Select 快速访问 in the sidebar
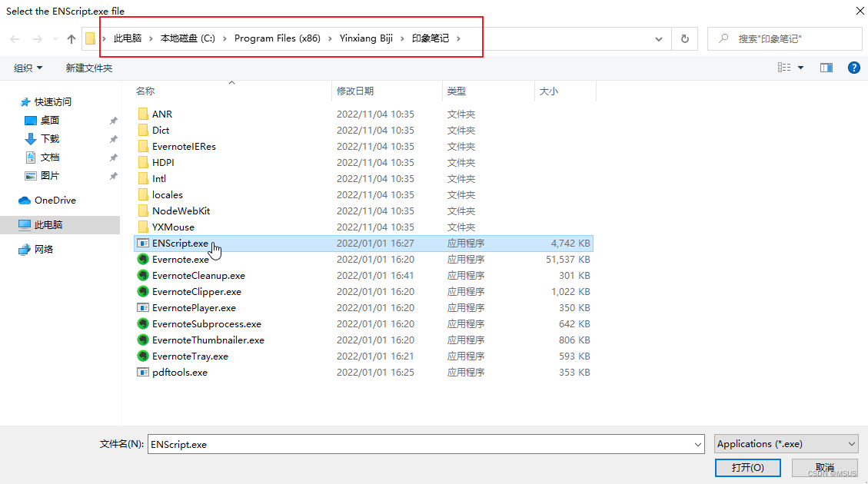 (45, 101)
